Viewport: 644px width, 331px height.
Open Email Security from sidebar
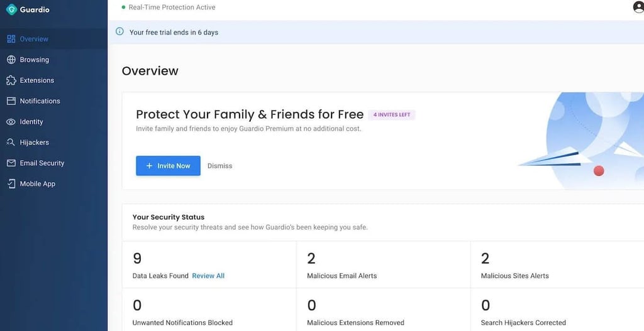pyautogui.click(x=54, y=163)
